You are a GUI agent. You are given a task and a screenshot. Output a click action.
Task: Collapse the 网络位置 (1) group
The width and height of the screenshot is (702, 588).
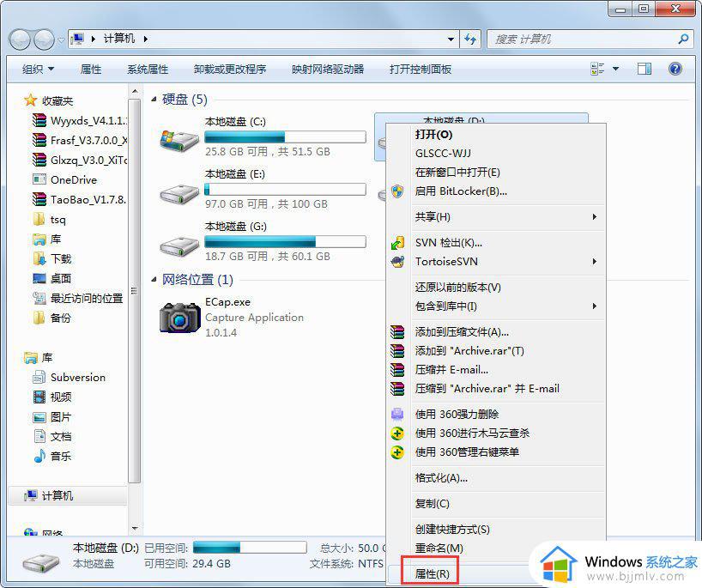point(154,280)
